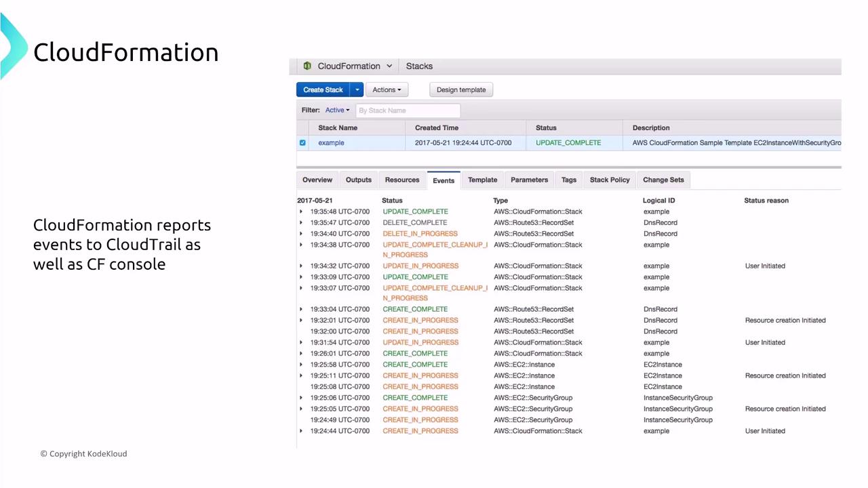Image resolution: width=868 pixels, height=488 pixels.
Task: Click the AWS CloudFormation Sample Template description
Action: 736,143
